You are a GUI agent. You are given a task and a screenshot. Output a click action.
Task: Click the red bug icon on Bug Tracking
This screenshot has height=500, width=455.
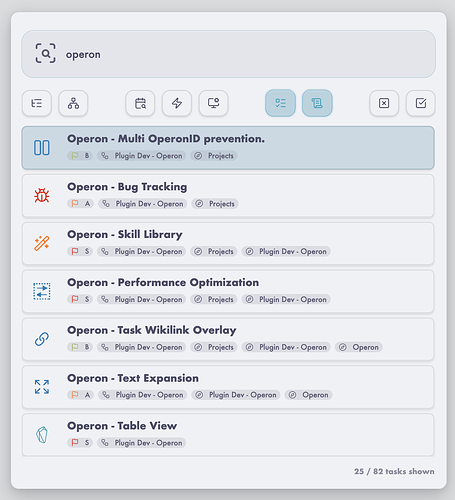[x=42, y=195]
